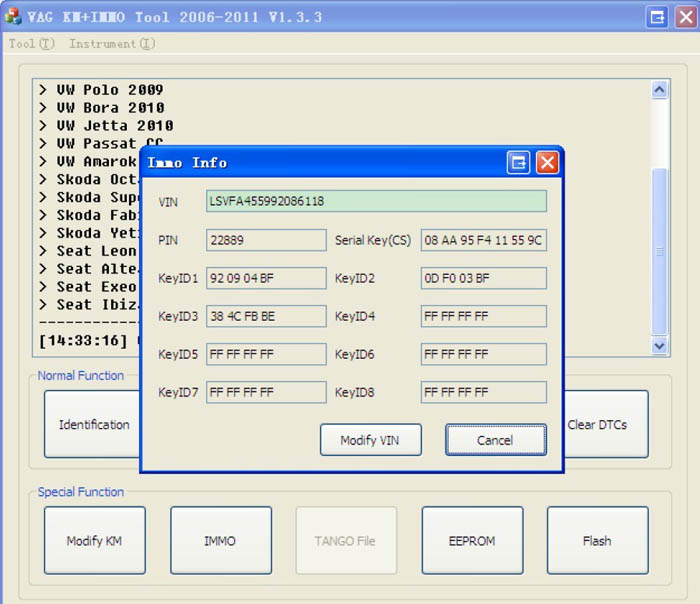Click the Immo Info dialog restore icon

click(x=518, y=162)
